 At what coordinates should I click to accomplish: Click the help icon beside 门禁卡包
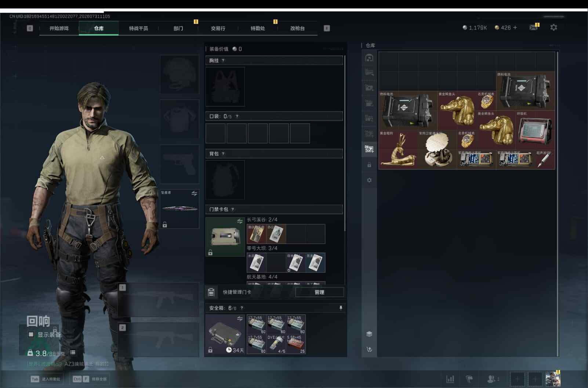click(233, 209)
